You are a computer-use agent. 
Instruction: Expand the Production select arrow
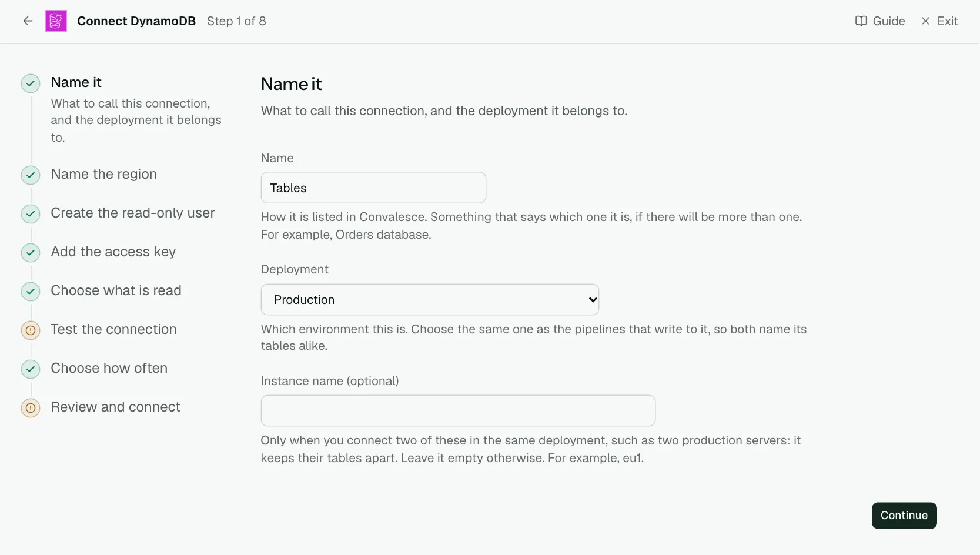click(593, 300)
